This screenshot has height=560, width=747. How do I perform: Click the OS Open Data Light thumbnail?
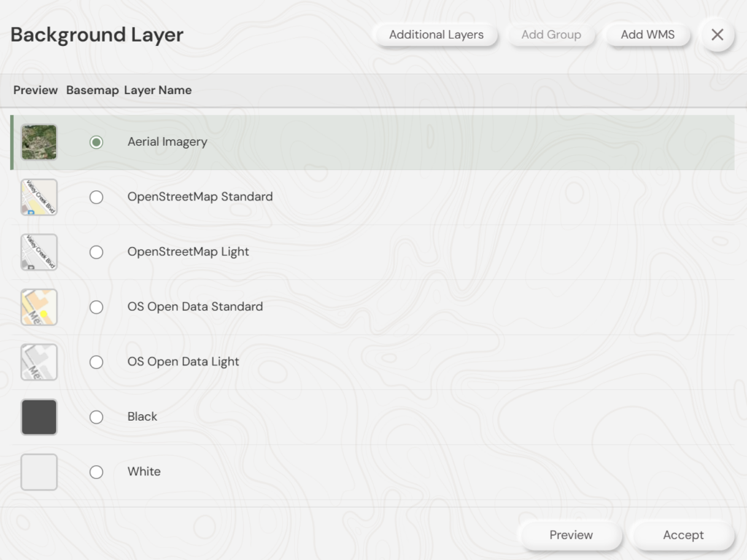(39, 362)
